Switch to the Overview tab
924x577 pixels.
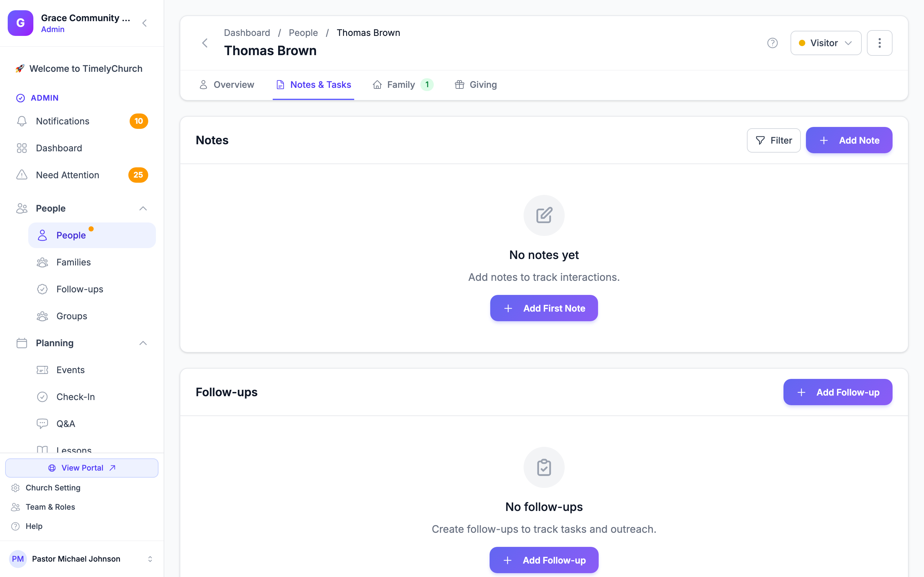227,85
